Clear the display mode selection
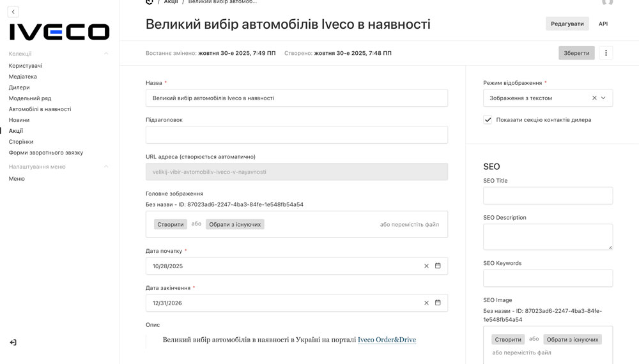Image resolution: width=639 pixels, height=364 pixels. coord(594,98)
